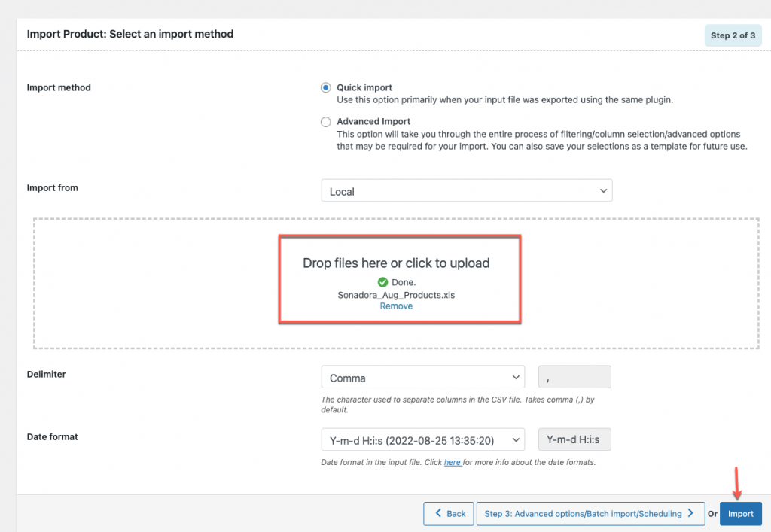Viewport: 771px width, 532px height.
Task: Click the Delimiter dropdown chevron arrow
Action: coord(516,377)
